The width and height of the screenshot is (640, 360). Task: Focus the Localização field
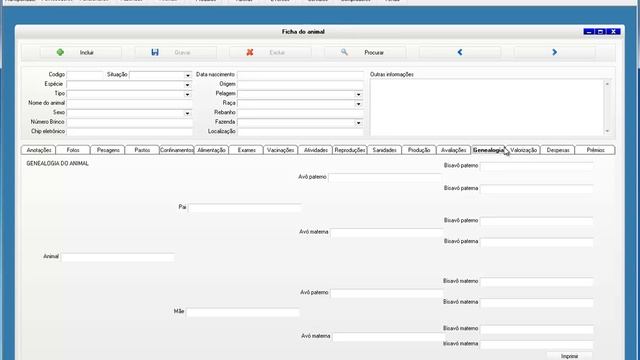pyautogui.click(x=300, y=132)
